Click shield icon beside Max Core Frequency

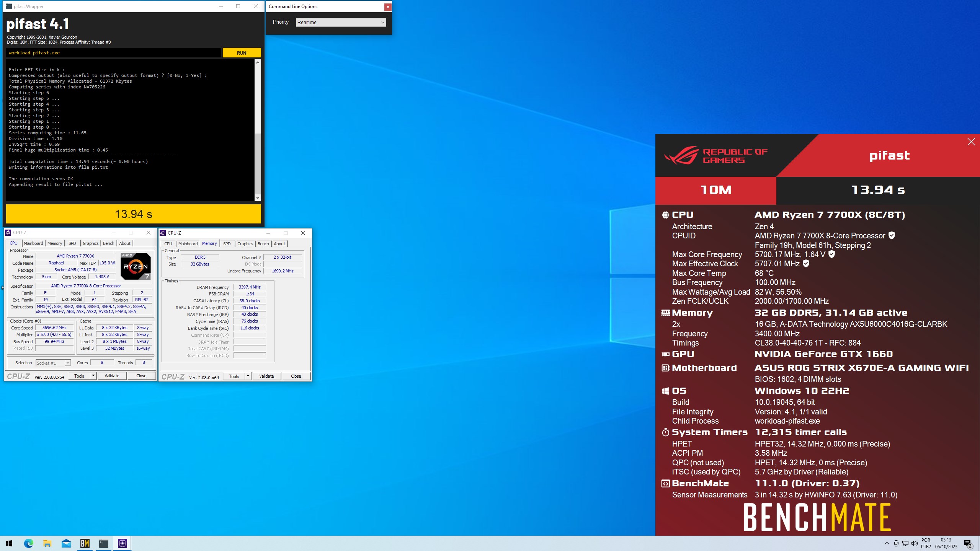tap(831, 254)
